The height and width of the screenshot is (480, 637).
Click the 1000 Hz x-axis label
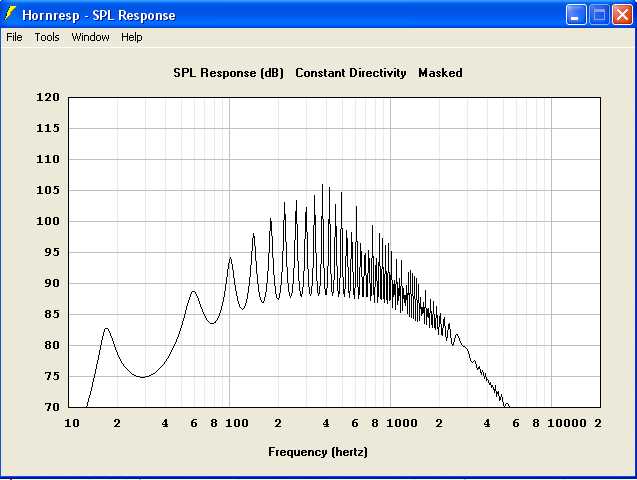[402, 424]
